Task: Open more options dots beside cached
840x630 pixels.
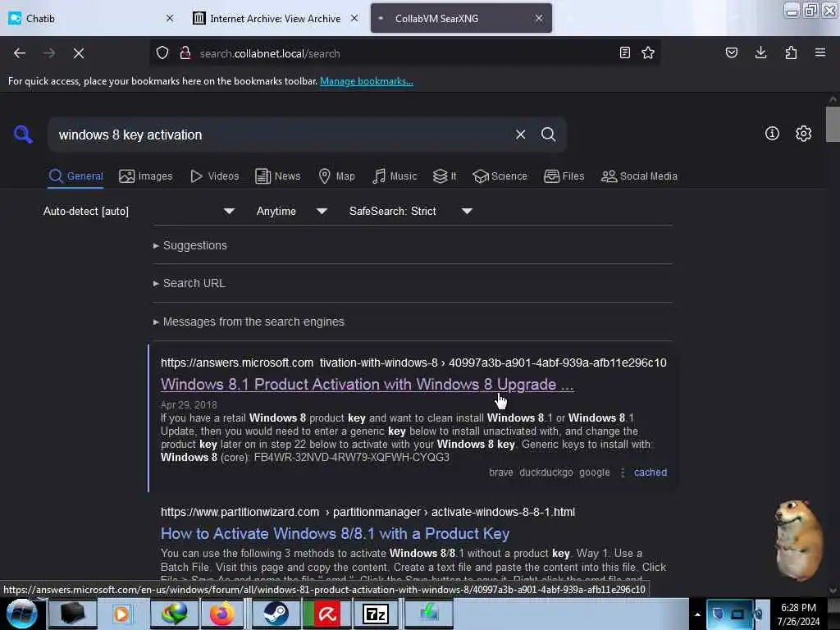Action: [x=623, y=472]
